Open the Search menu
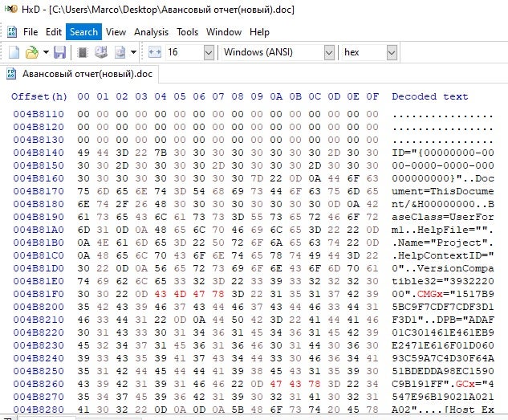The image size is (508, 420). (83, 32)
